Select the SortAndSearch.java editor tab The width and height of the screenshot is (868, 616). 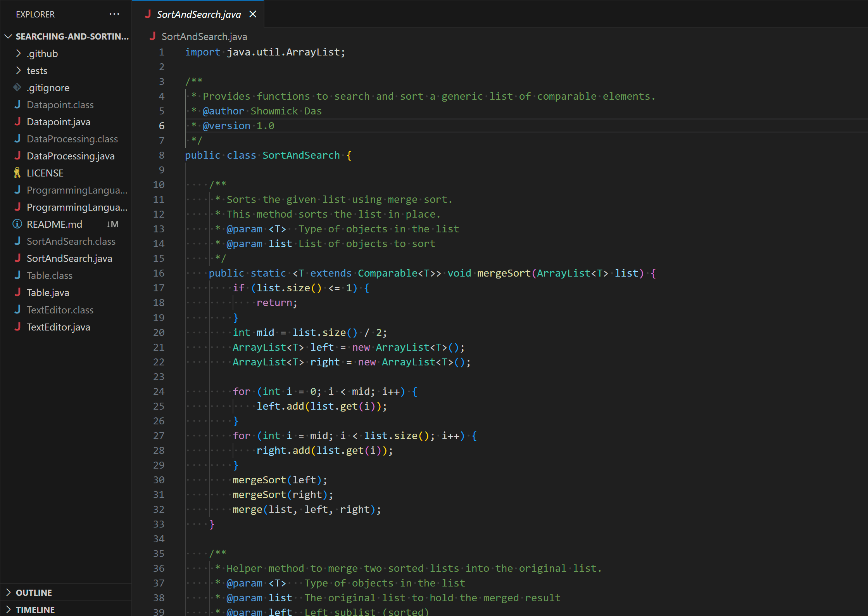point(198,14)
